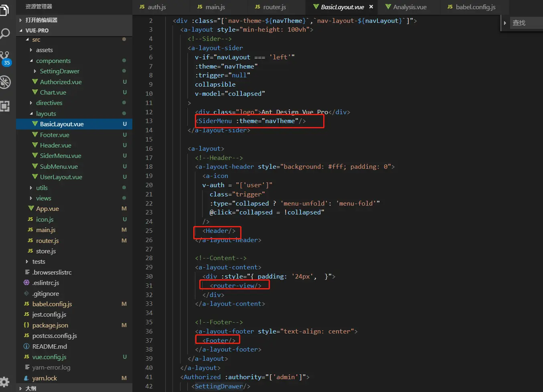Click the git icon beside .gitignore
Viewport: 543px width, 392px height.
26,293
